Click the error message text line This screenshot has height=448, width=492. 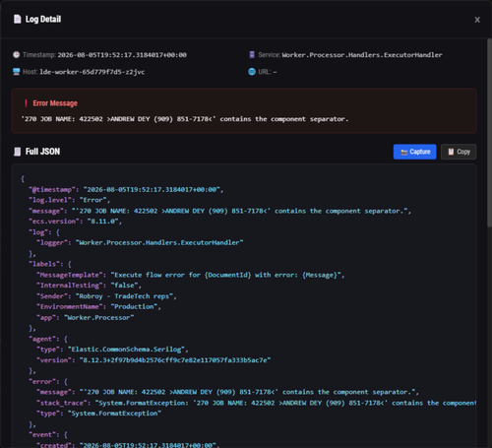185,119
